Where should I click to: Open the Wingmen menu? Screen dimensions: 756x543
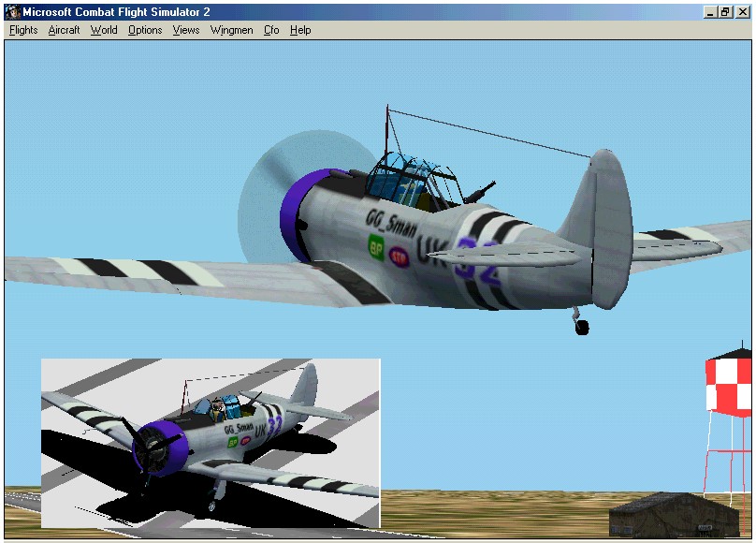click(231, 30)
